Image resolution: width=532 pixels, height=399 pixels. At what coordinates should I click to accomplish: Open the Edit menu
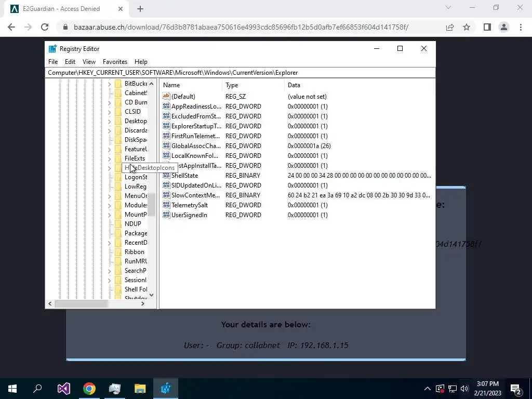(x=70, y=62)
